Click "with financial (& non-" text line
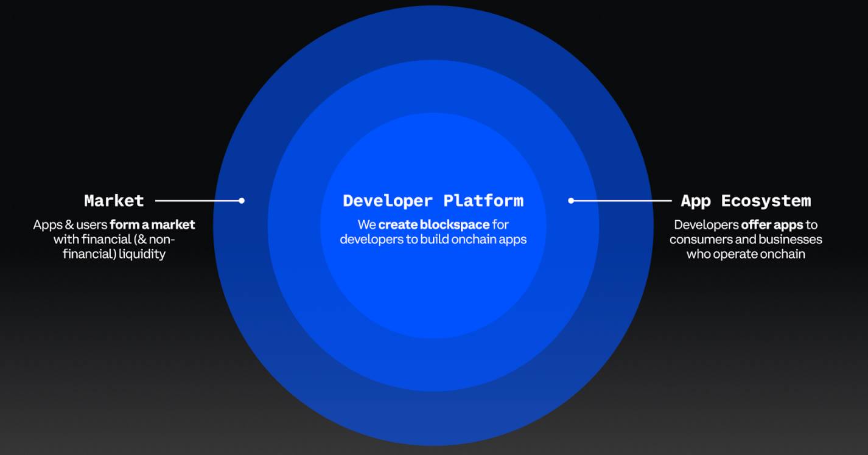 pyautogui.click(x=114, y=240)
